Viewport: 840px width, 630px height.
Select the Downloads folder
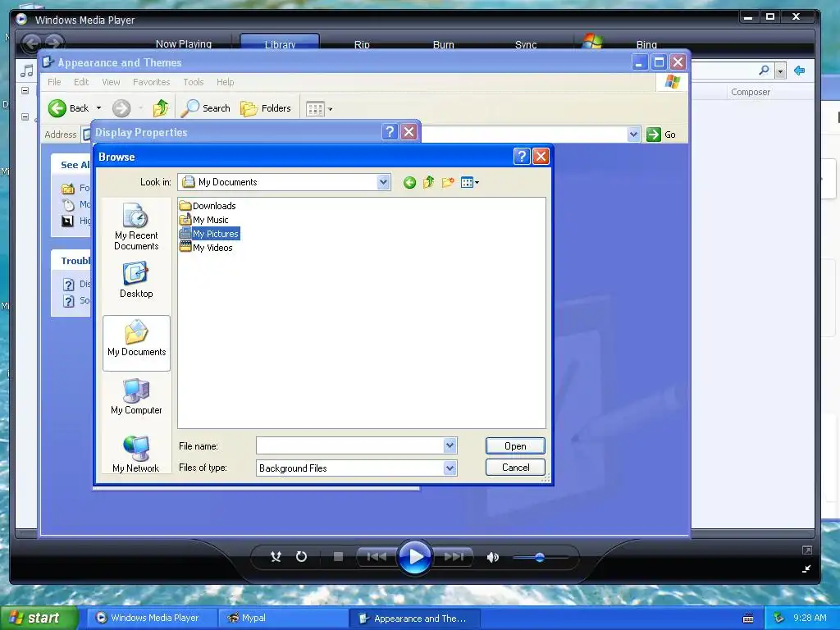coord(208,206)
